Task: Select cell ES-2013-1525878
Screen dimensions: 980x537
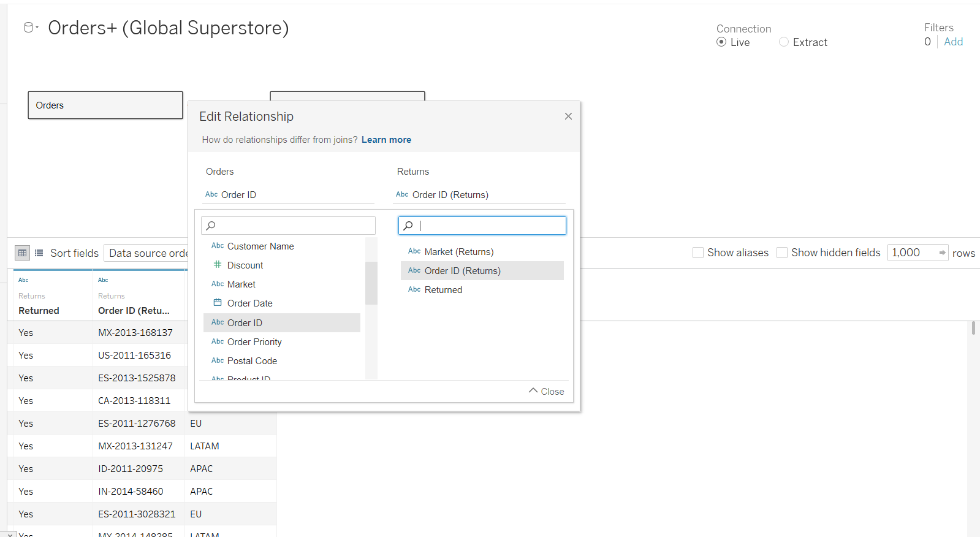Action: click(139, 378)
